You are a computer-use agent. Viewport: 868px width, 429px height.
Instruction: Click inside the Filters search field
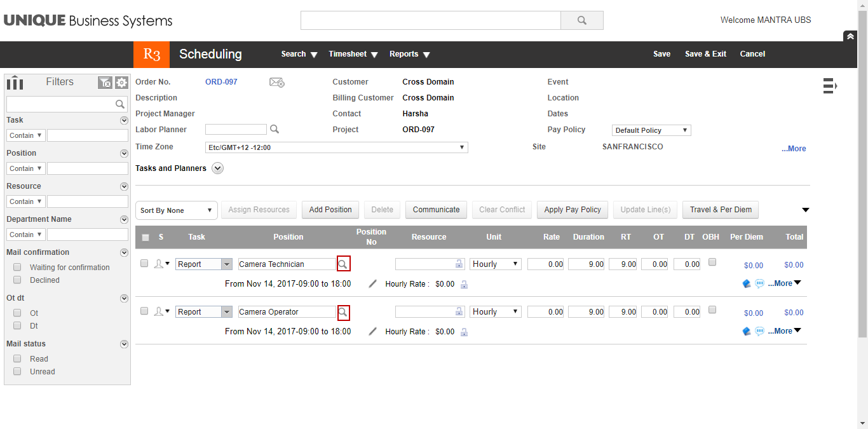[64, 104]
